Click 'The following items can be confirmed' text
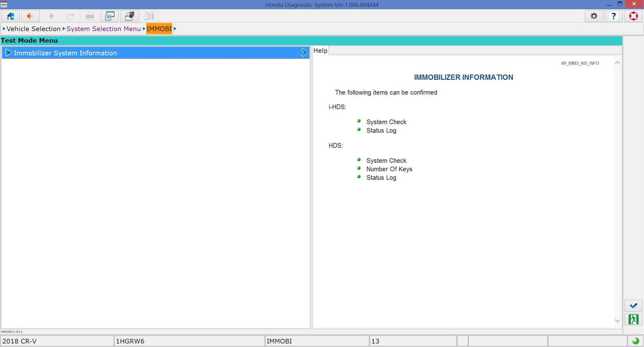This screenshot has height=347, width=644. (x=386, y=92)
